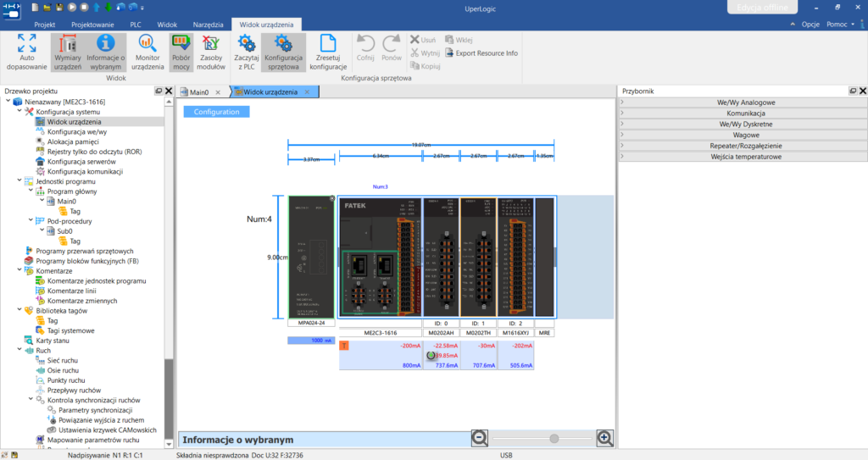This screenshot has height=460, width=868.
Task: Open Karty stanu tree item
Action: coord(53,341)
